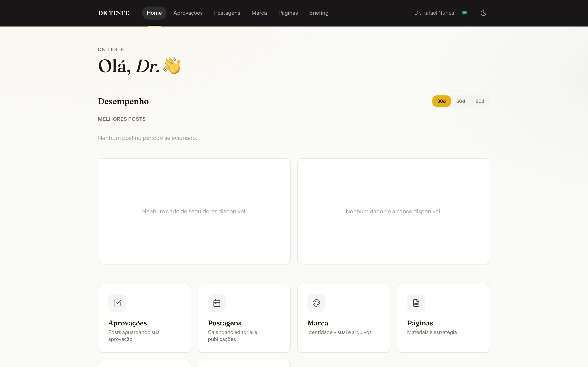Click the DK TESTE logo

tap(114, 13)
